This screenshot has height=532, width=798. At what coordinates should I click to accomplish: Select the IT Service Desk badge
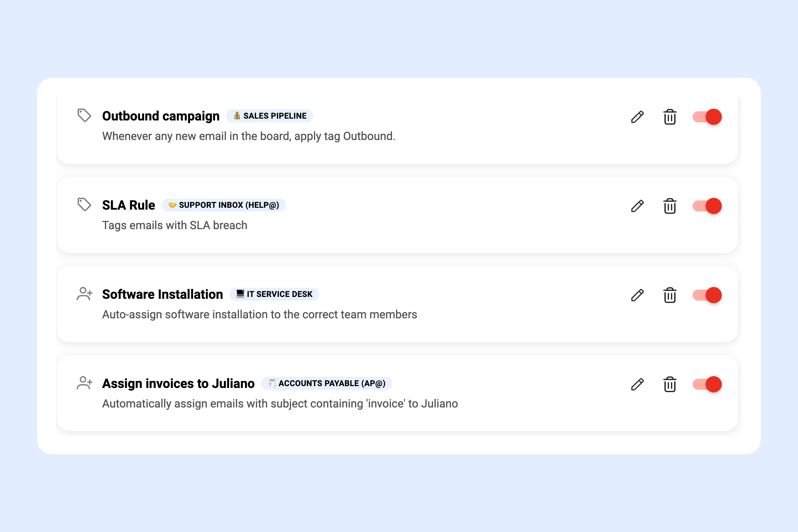click(274, 294)
